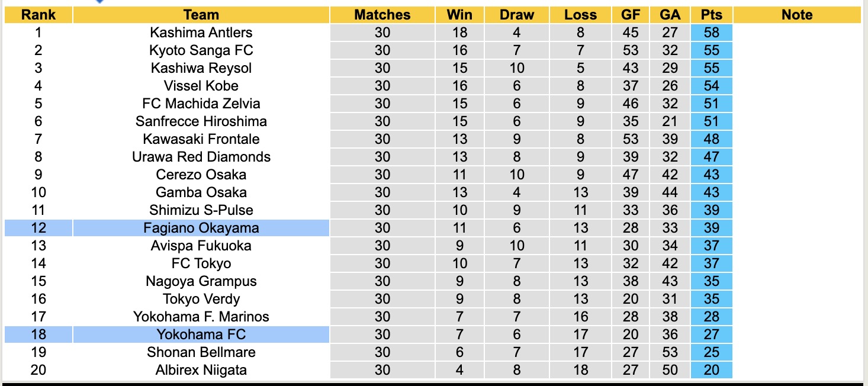Select the highlighted Yokohama FC team

(x=201, y=334)
